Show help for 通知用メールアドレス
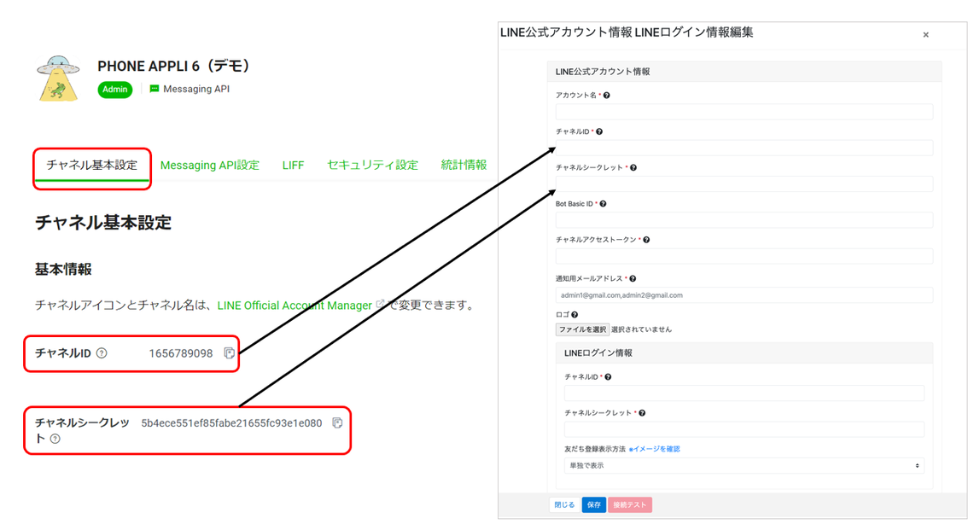The image size is (980, 530). (x=633, y=279)
